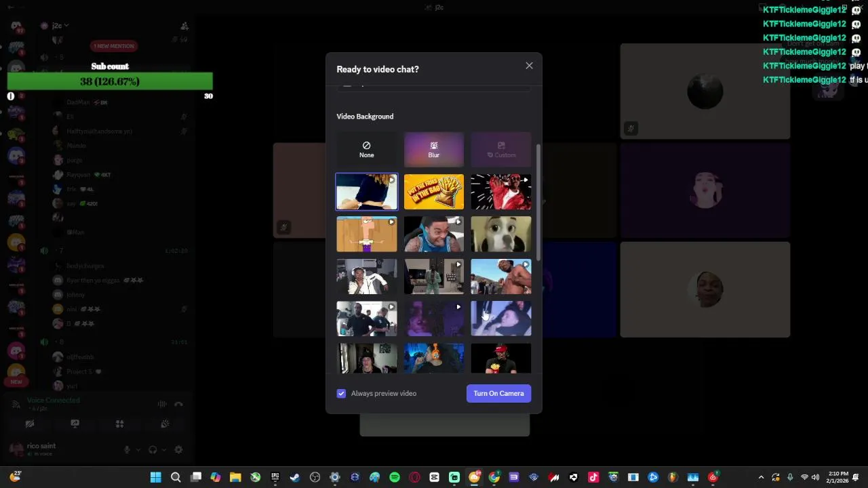The height and width of the screenshot is (488, 868).
Task: Pick the yellow fries-in-the-bag background thumbnail
Action: click(x=434, y=192)
